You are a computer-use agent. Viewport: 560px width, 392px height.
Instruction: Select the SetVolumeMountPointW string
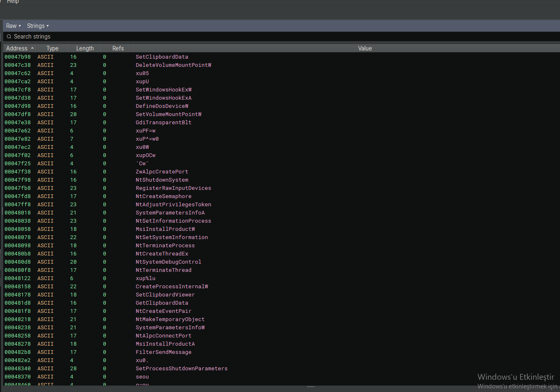pyautogui.click(x=169, y=114)
